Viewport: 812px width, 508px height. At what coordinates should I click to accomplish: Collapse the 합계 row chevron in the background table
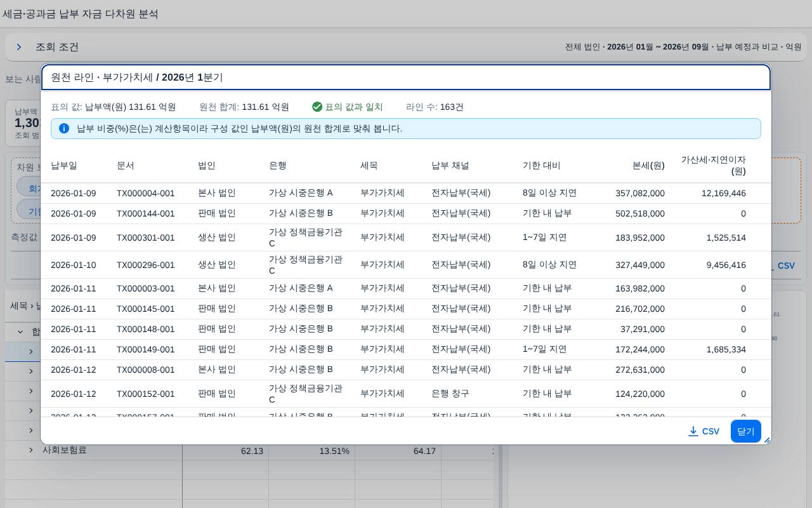click(20, 331)
